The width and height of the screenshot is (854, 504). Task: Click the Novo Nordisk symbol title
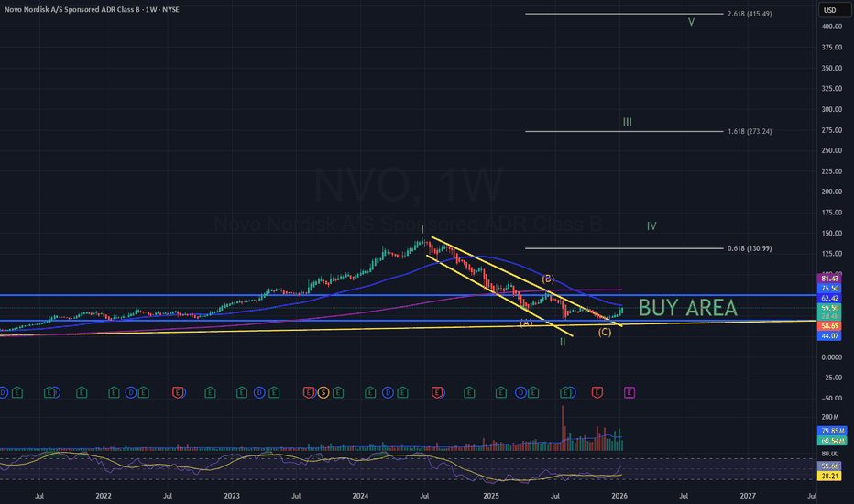92,9
